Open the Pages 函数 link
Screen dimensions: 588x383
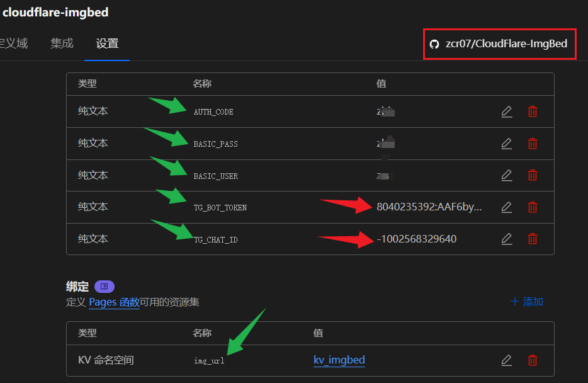[114, 302]
